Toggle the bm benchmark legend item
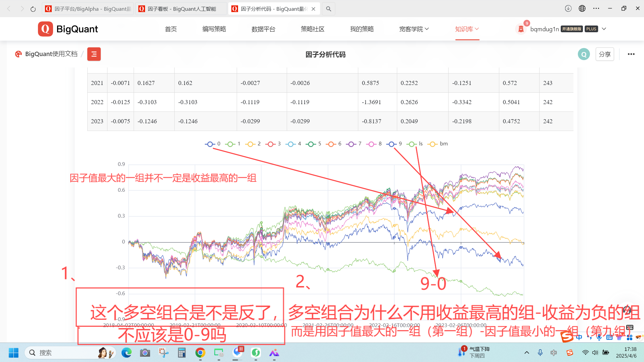The image size is (644, 362). pos(438,144)
